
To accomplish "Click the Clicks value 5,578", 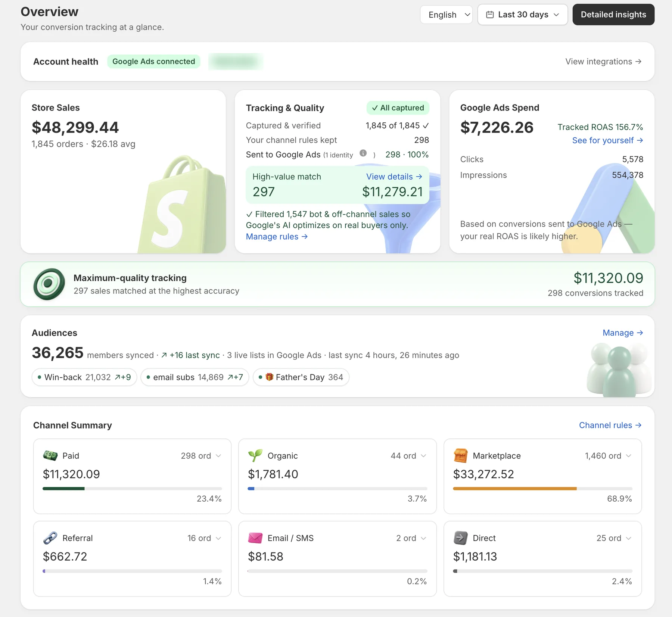I will (633, 159).
